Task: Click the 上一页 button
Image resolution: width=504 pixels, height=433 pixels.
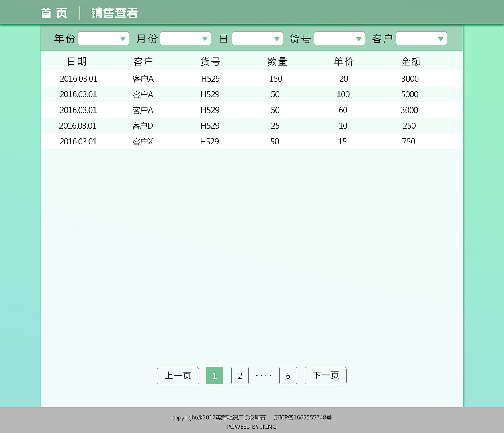Action: tap(178, 376)
